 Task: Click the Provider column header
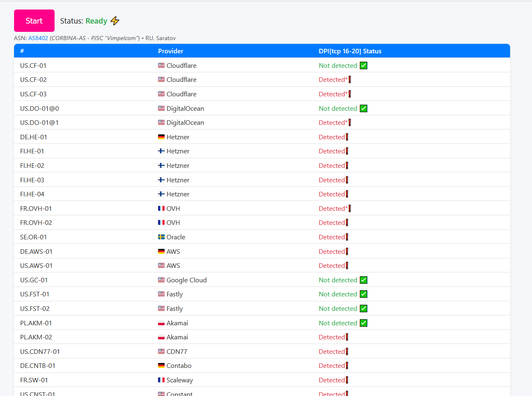point(171,51)
